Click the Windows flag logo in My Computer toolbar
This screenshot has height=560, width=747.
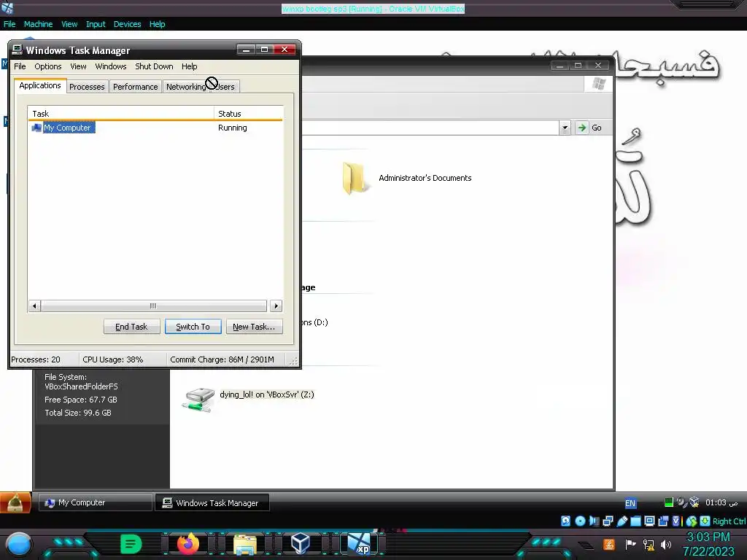(x=599, y=85)
